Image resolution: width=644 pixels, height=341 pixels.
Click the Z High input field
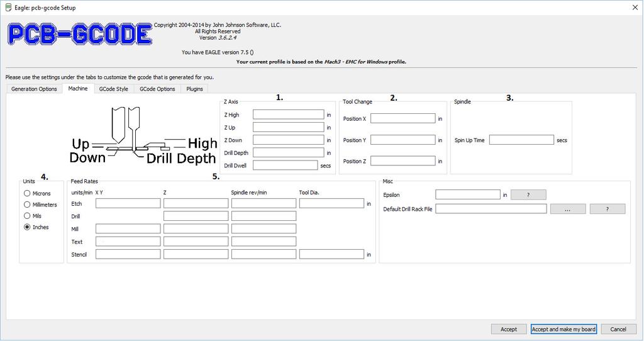[x=288, y=115]
